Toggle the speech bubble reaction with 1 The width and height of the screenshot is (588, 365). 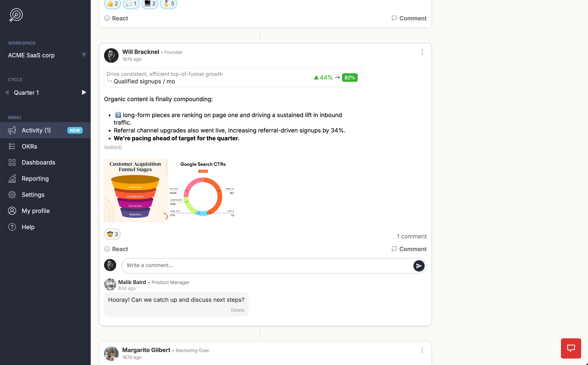click(131, 4)
